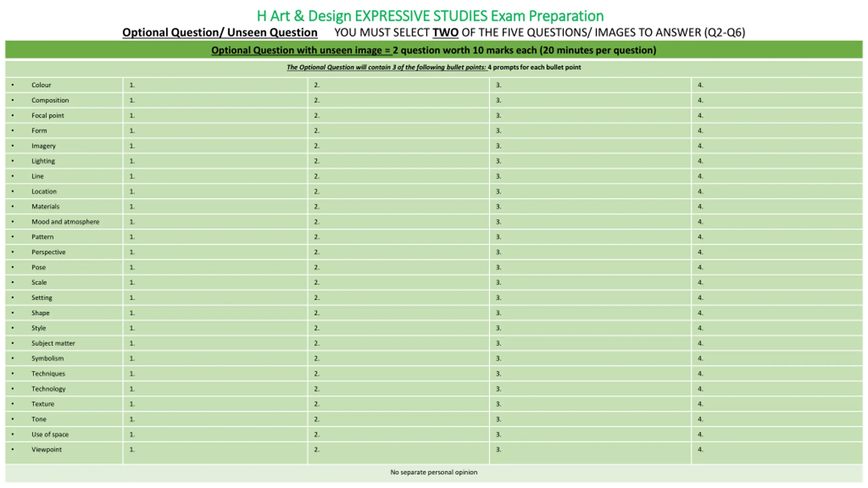Click prompt cell 4 in the Pose row

pos(777,267)
